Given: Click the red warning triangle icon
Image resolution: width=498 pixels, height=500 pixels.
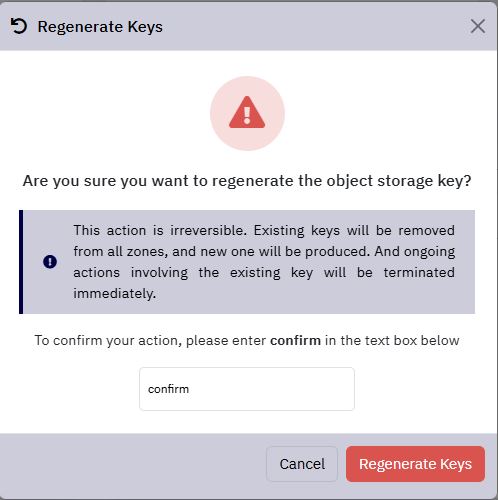Looking at the screenshot, I should click(x=247, y=112).
